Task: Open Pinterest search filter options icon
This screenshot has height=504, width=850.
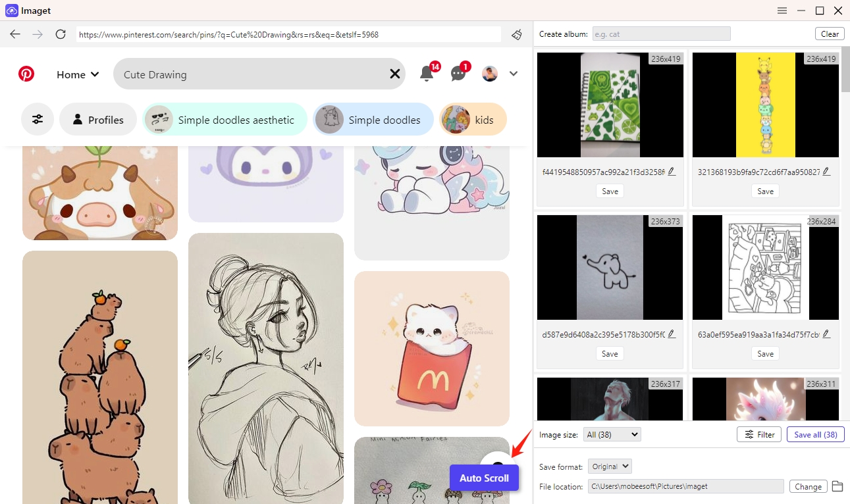Action: pos(38,119)
